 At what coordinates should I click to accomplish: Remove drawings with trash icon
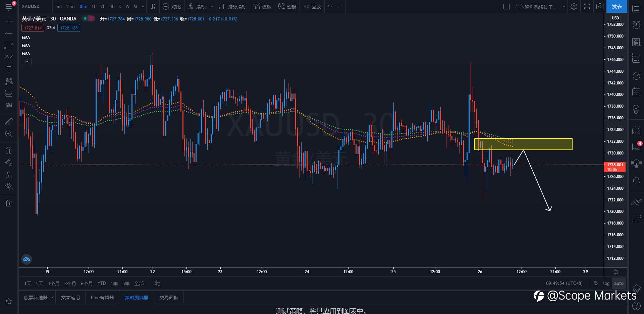(9, 203)
